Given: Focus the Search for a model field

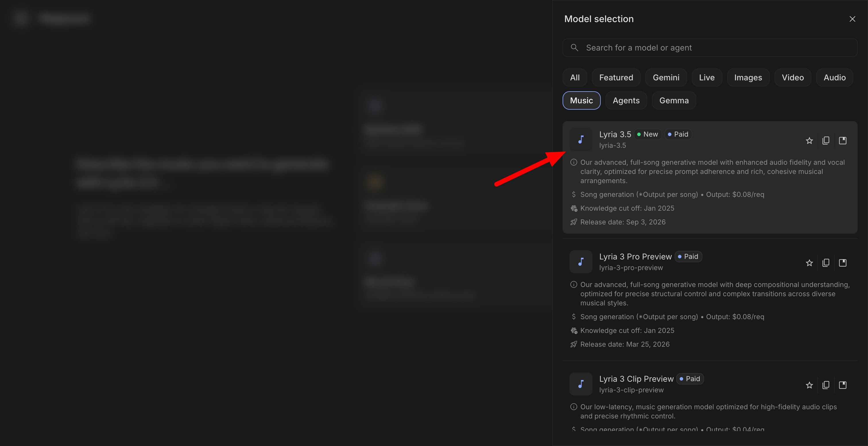Looking at the screenshot, I should tap(710, 47).
